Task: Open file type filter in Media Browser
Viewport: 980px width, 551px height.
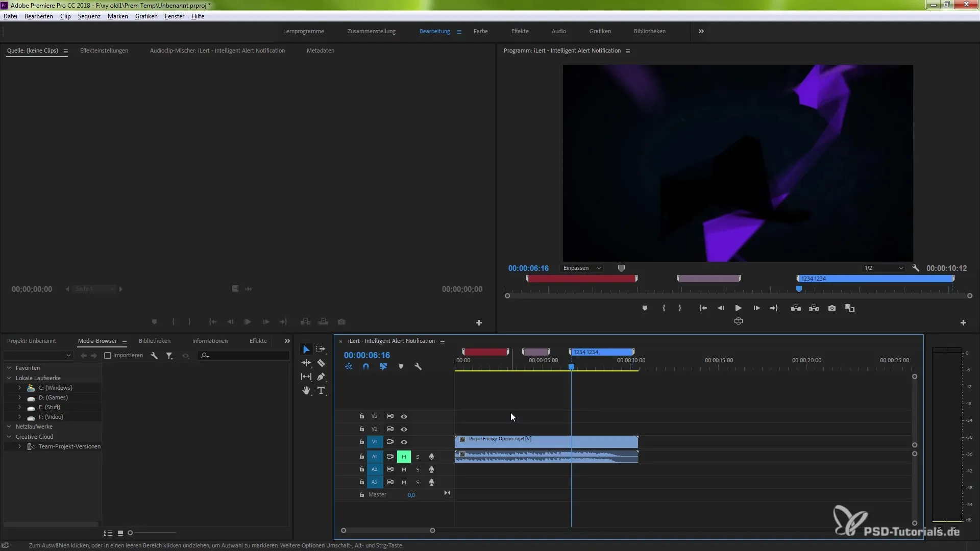Action: click(169, 356)
